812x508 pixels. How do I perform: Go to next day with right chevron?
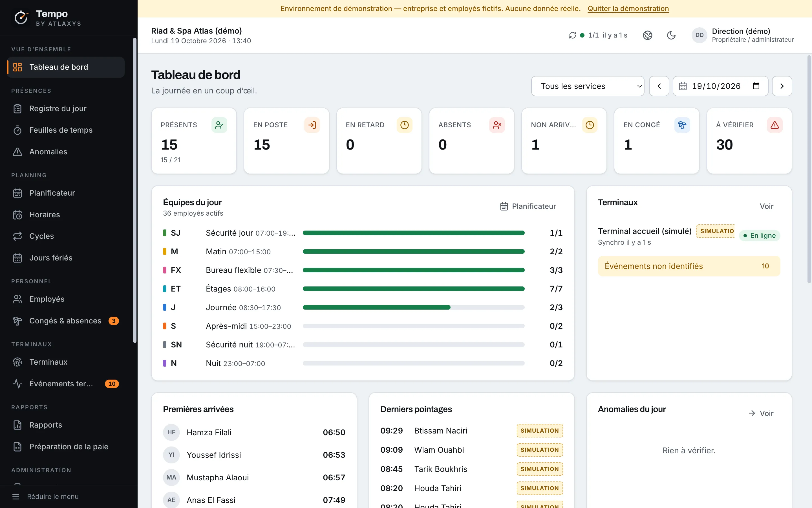[782, 86]
